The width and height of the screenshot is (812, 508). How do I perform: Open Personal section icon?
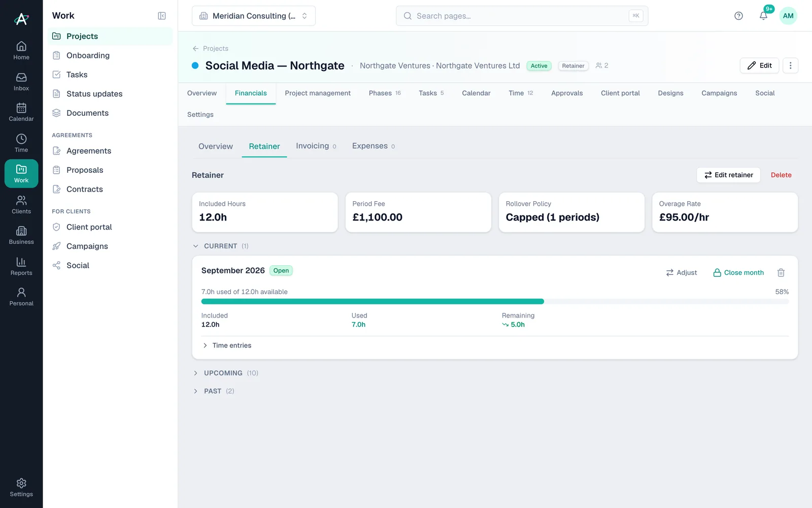click(21, 297)
